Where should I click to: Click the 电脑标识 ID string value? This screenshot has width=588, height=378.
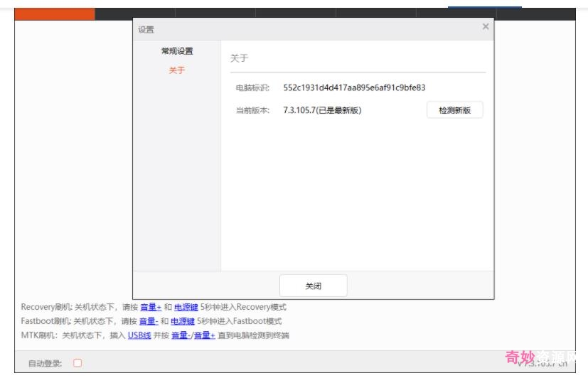(354, 87)
